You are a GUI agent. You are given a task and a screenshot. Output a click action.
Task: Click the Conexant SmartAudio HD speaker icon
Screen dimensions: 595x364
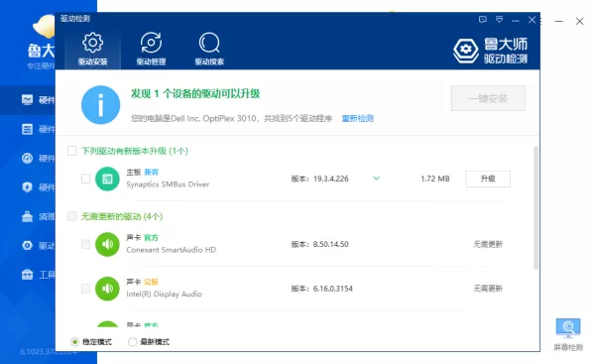[x=107, y=244]
